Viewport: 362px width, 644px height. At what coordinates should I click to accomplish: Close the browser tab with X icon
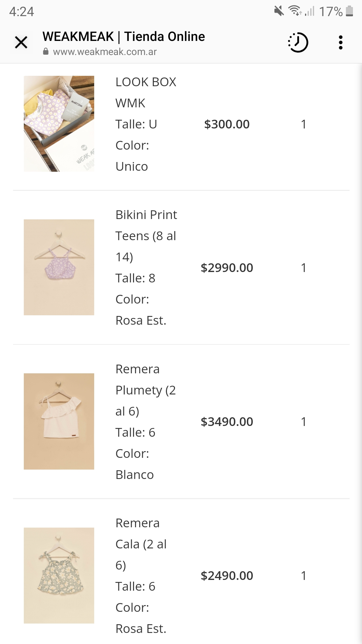pos(21,43)
